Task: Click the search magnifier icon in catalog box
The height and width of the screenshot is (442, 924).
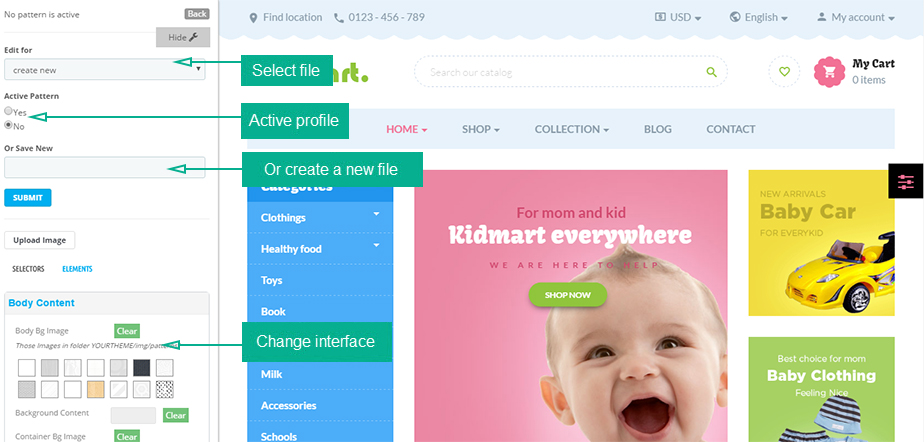Action: (711, 72)
